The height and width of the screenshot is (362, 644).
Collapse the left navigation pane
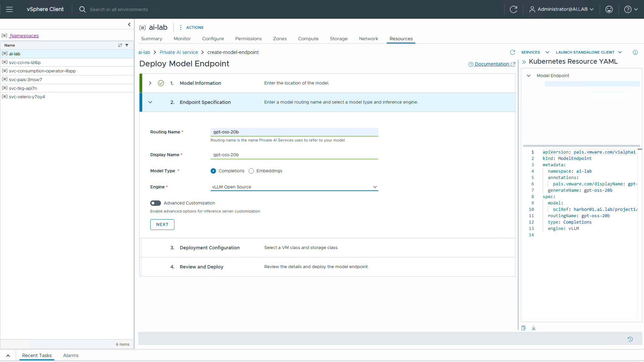129,24
